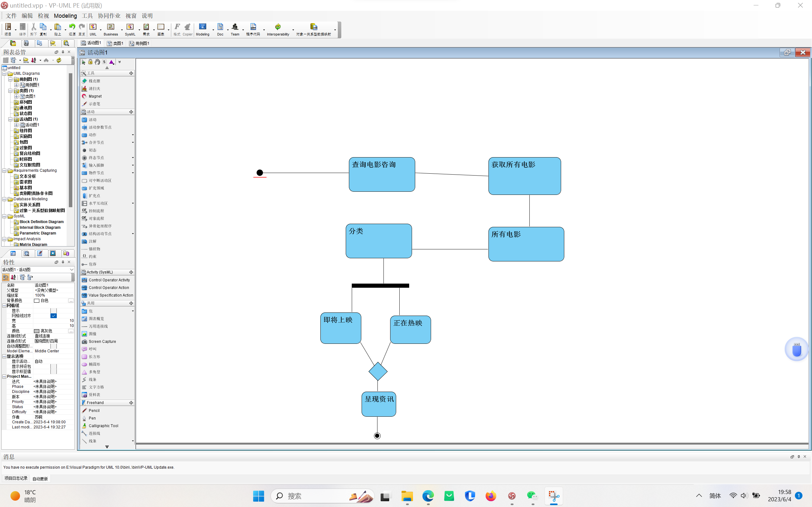Collapse the UML Diagrams tree node

4,74
